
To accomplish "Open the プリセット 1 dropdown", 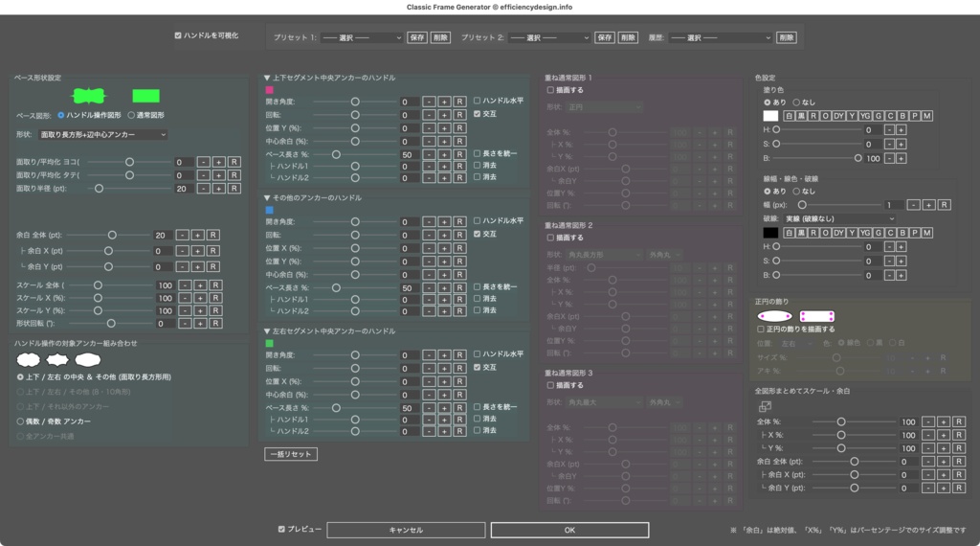I will [x=362, y=37].
